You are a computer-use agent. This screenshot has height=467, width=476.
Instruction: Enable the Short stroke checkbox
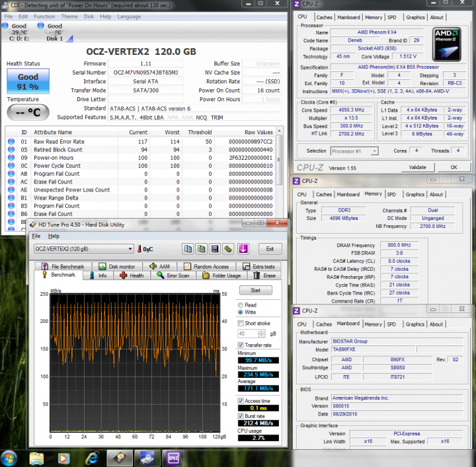tap(241, 323)
